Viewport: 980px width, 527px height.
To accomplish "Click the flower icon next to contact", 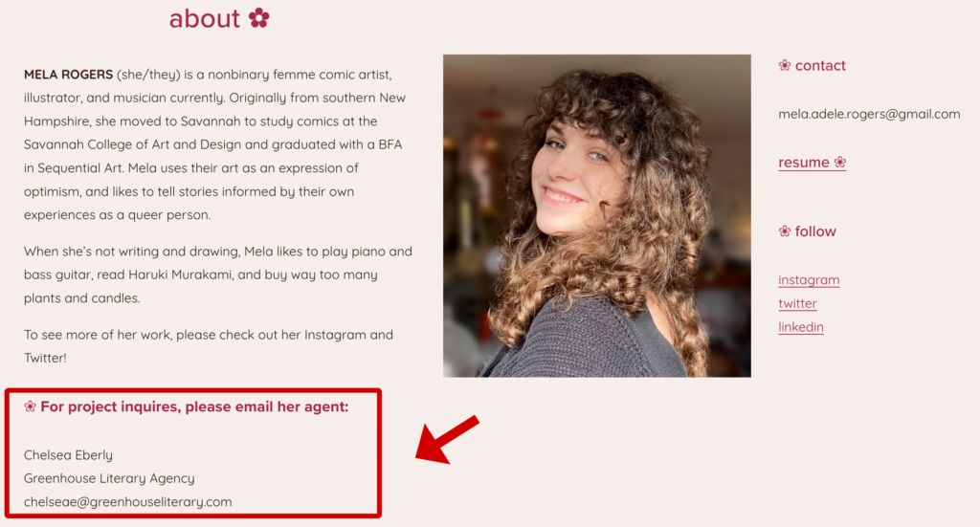I will click(x=785, y=65).
